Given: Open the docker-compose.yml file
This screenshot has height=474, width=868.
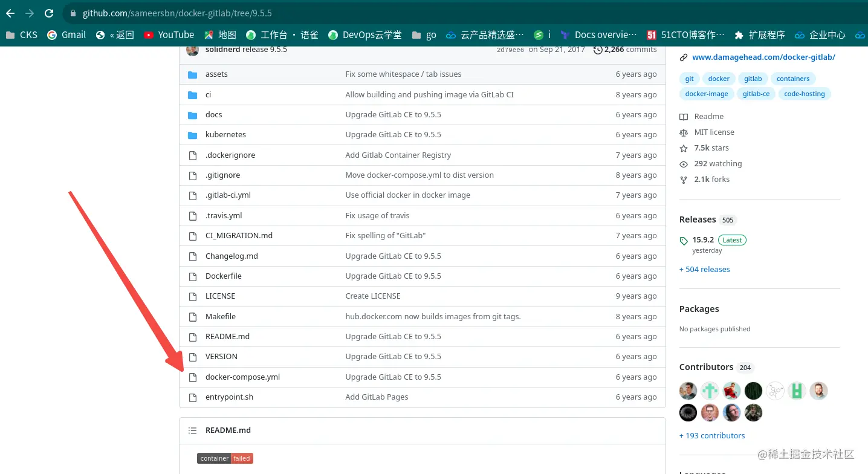Looking at the screenshot, I should (242, 377).
